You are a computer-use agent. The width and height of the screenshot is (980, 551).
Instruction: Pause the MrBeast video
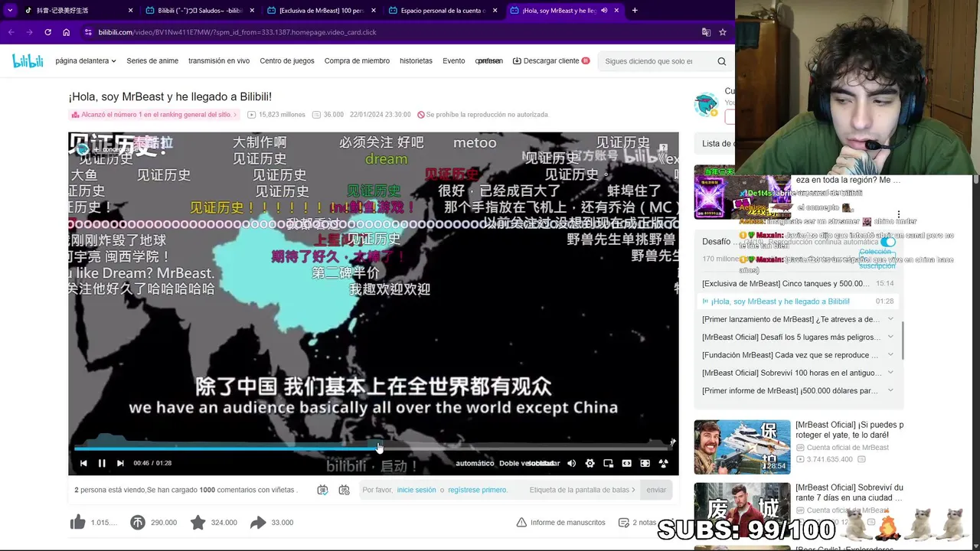pyautogui.click(x=102, y=463)
